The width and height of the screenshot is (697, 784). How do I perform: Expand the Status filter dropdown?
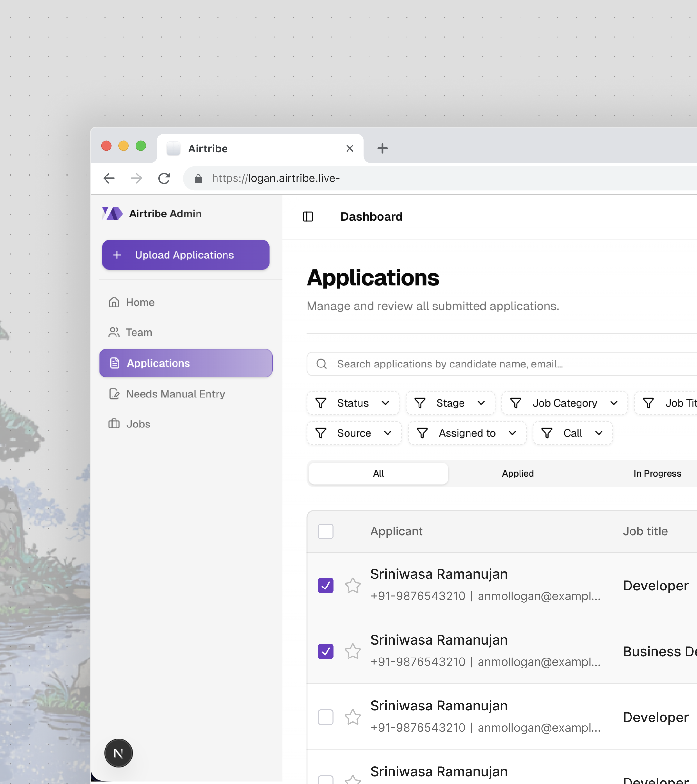[352, 403]
